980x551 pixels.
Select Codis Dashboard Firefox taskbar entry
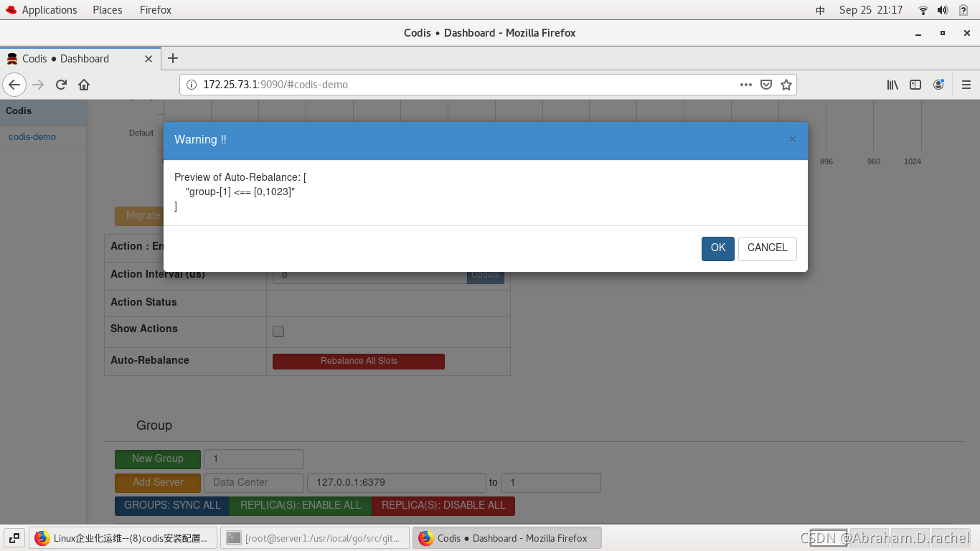click(507, 538)
